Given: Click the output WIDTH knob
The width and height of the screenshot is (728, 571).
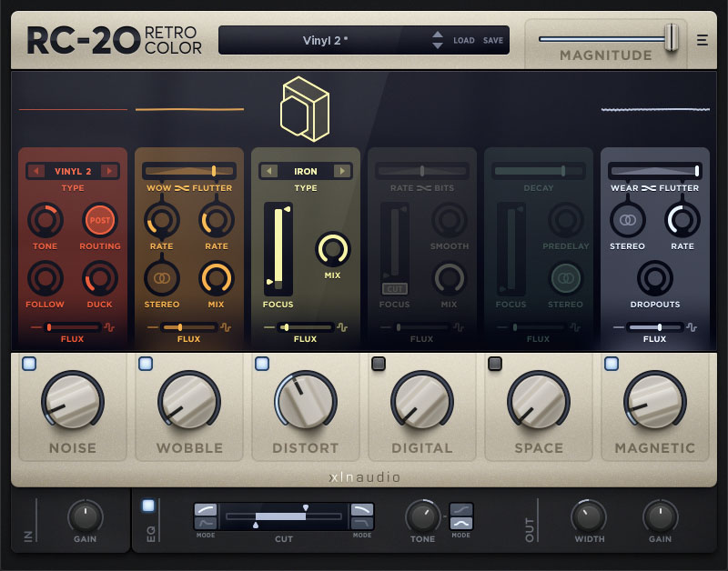Looking at the screenshot, I should [x=589, y=516].
